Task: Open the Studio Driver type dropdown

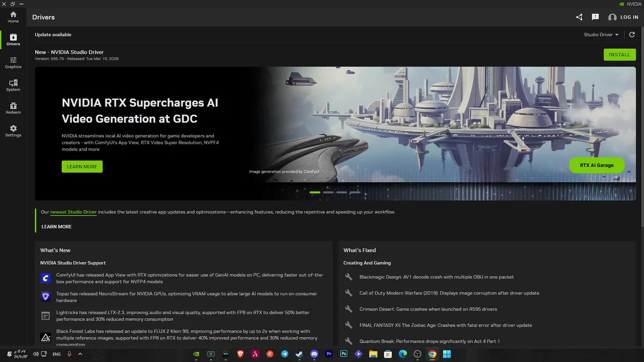Action: tap(601, 35)
